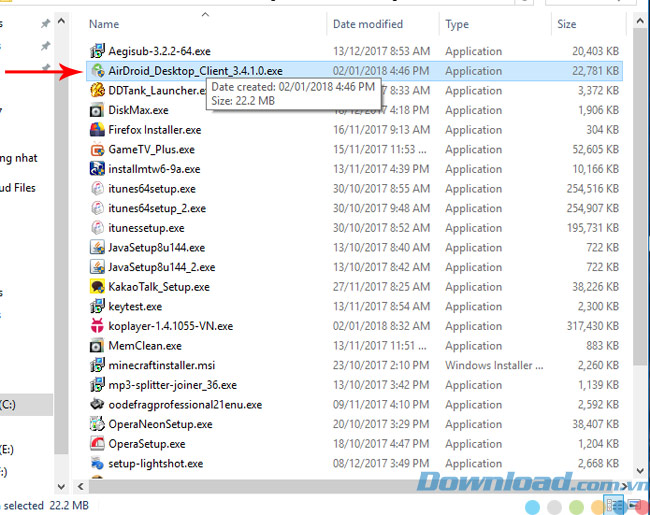Click the minecraftinstaller.msi icon
The image size is (650, 515).
(97, 365)
